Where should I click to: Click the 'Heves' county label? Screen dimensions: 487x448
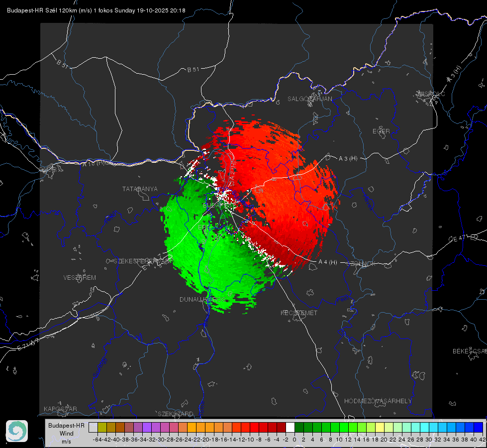coord(368,202)
